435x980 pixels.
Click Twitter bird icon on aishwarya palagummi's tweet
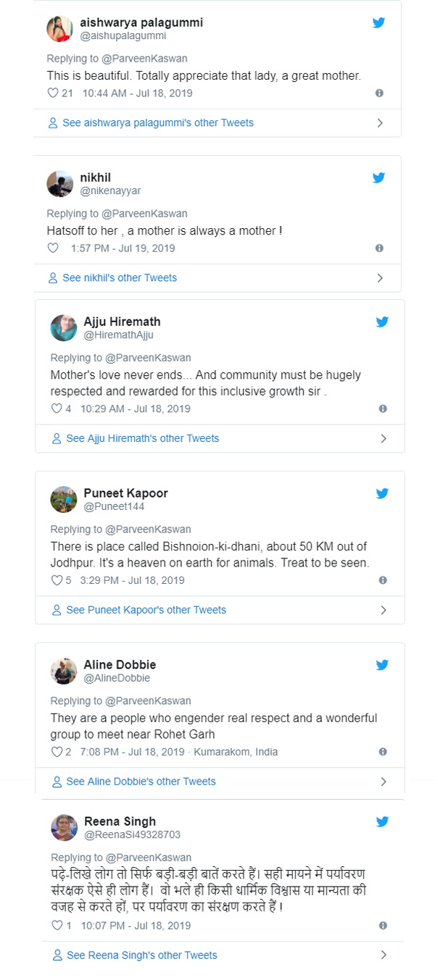point(378,22)
